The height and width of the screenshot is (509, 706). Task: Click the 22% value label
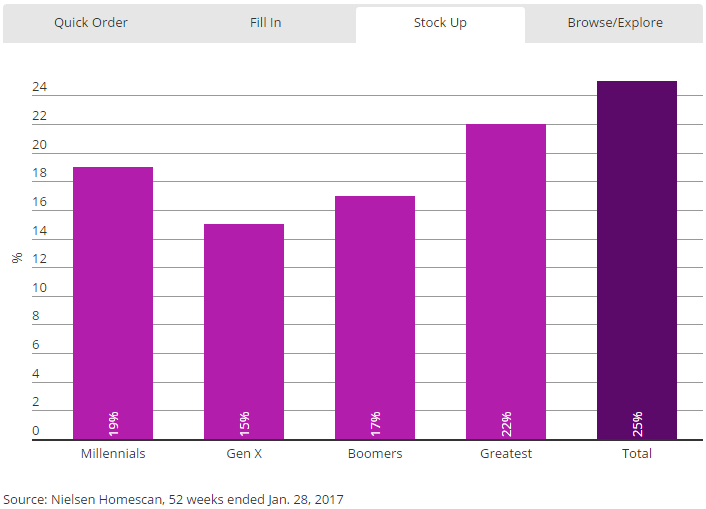(x=507, y=422)
